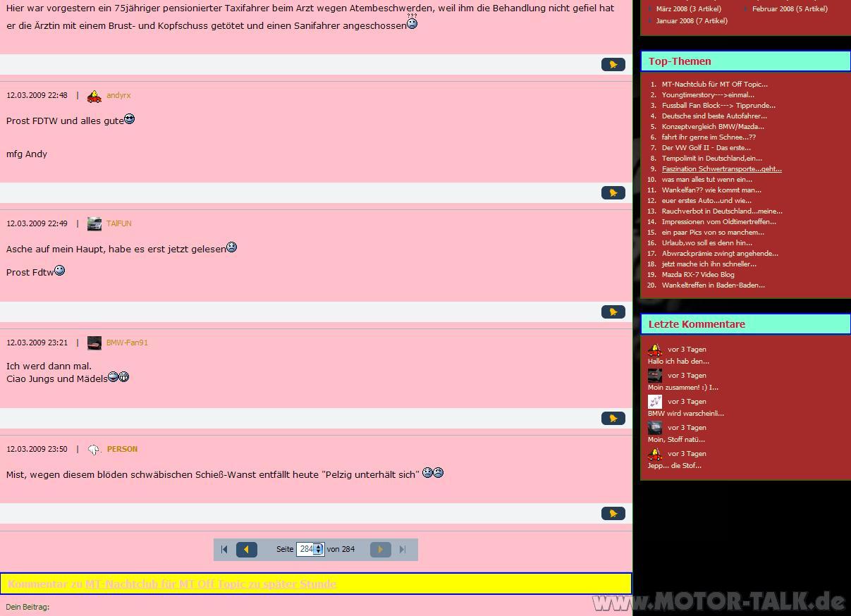This screenshot has width=851, height=616.
Task: Click timestamp 12.03.2009 23:50
Action: click(x=37, y=449)
